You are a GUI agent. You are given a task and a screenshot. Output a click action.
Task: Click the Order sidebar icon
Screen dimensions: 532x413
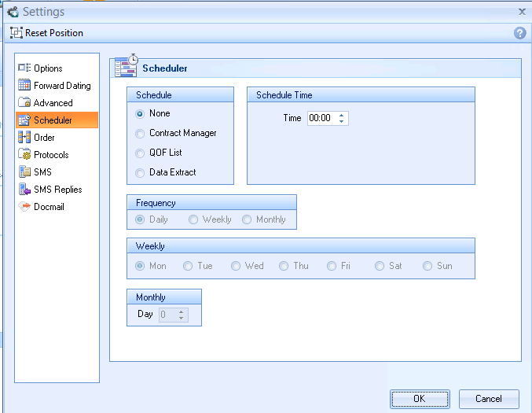click(24, 138)
